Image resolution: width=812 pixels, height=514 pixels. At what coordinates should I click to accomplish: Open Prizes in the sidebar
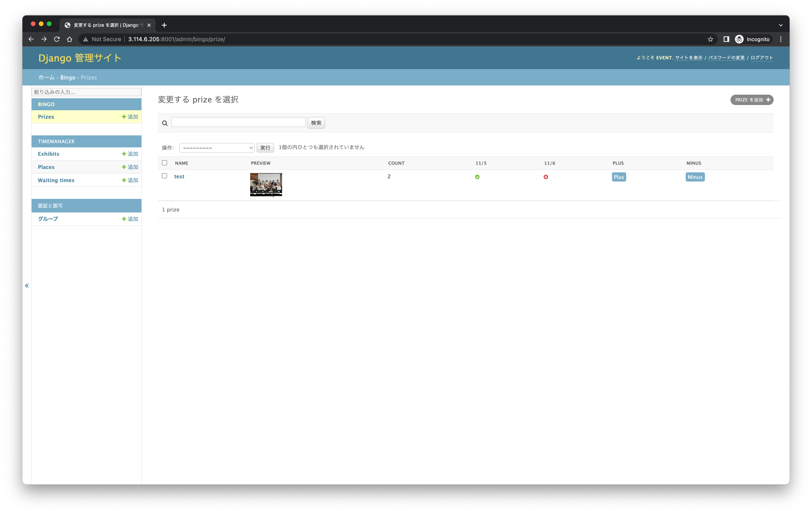click(x=46, y=117)
